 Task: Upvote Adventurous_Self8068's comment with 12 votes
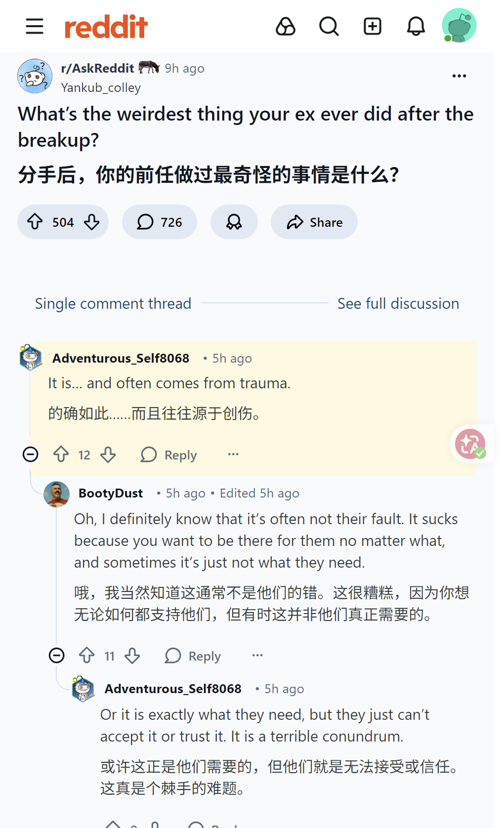coord(61,454)
